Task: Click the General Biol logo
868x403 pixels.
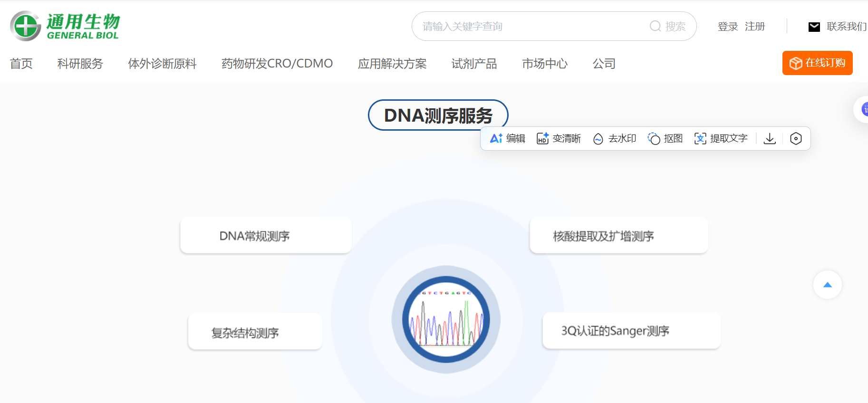Action: 65,26
